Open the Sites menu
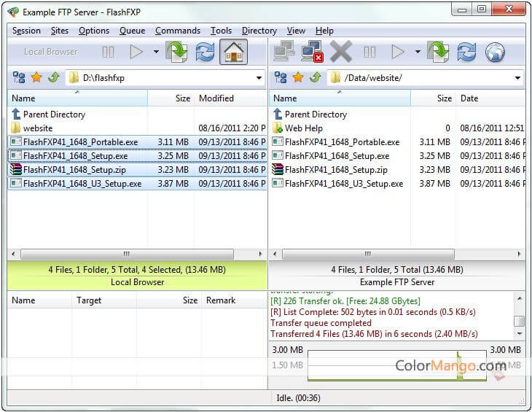This screenshot has width=532, height=412. click(x=60, y=31)
